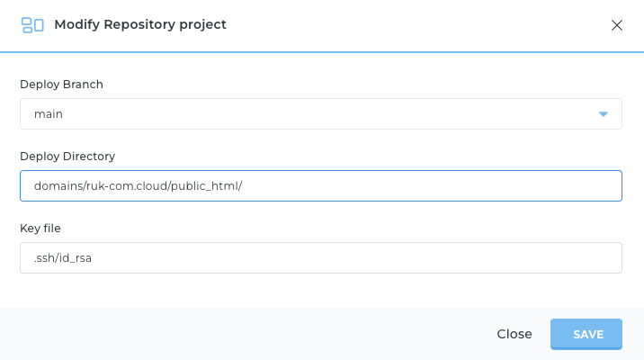Save the repository project changes

pyautogui.click(x=586, y=334)
